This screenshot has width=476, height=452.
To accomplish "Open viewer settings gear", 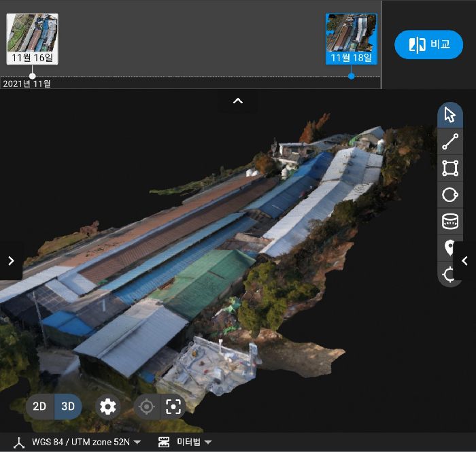I will [107, 407].
